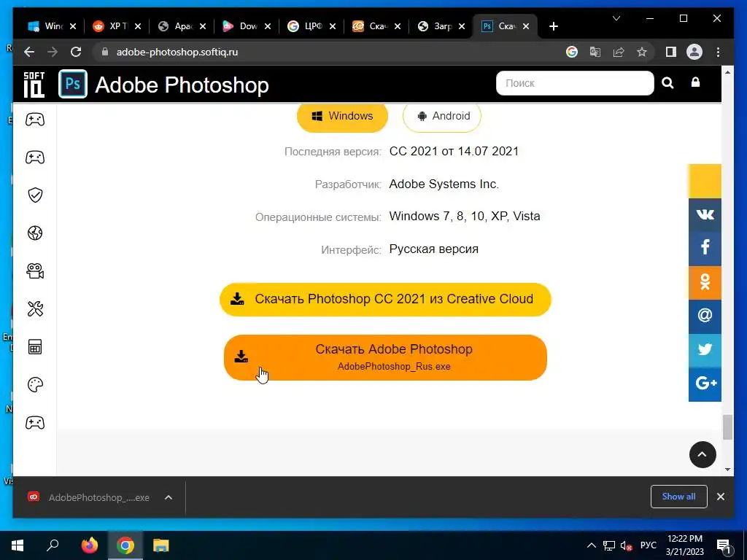
Task: Click CC 2021 от 14.07 2021 version text
Action: point(454,152)
